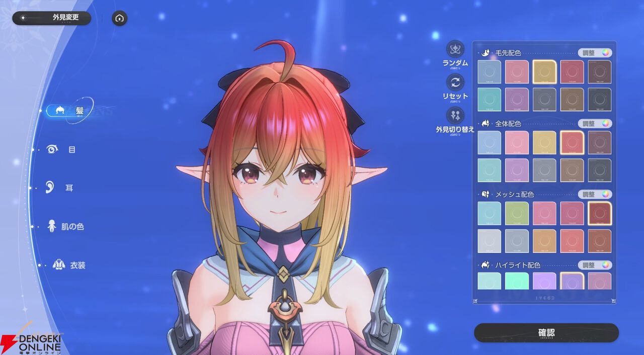Select yellow swatch in 全体配色
The height and width of the screenshot is (355, 644).
pyautogui.click(x=544, y=143)
